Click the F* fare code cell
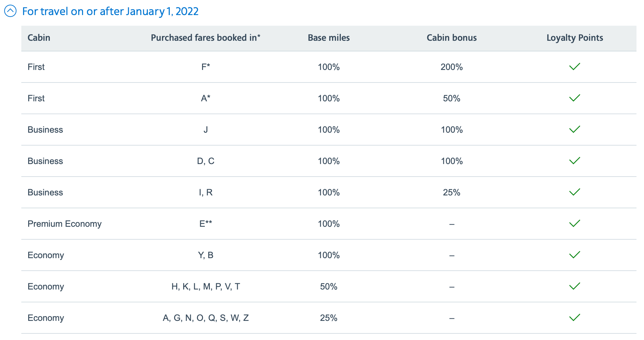This screenshot has width=644, height=340. [x=206, y=67]
